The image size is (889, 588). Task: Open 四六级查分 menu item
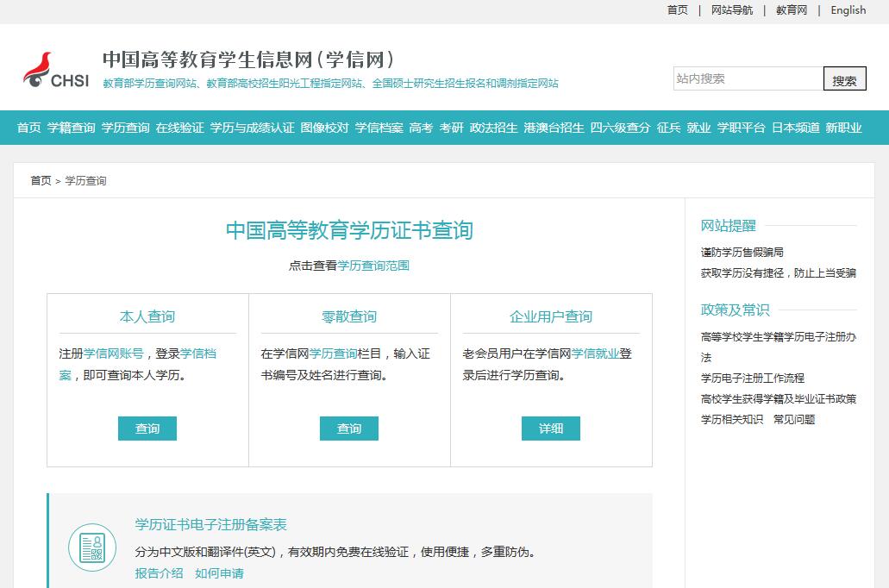pos(620,128)
